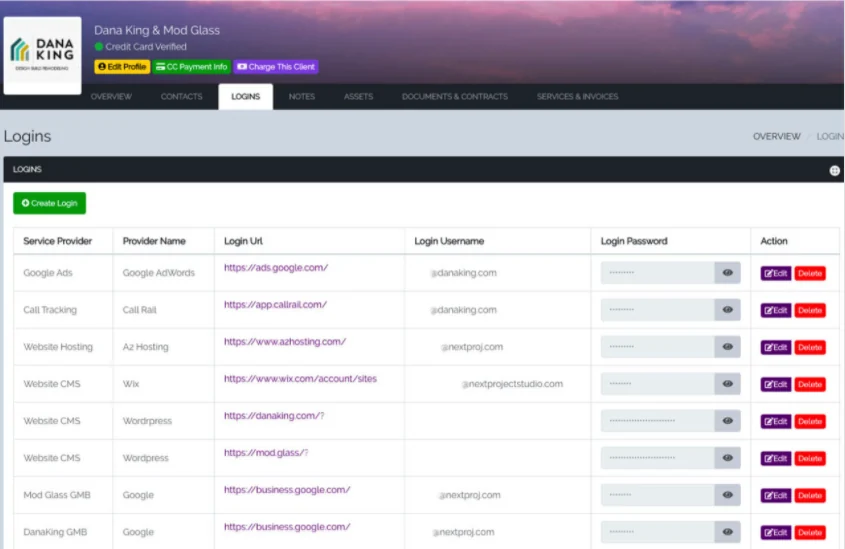Reveal the Mod Glass GMB password

tap(728, 495)
